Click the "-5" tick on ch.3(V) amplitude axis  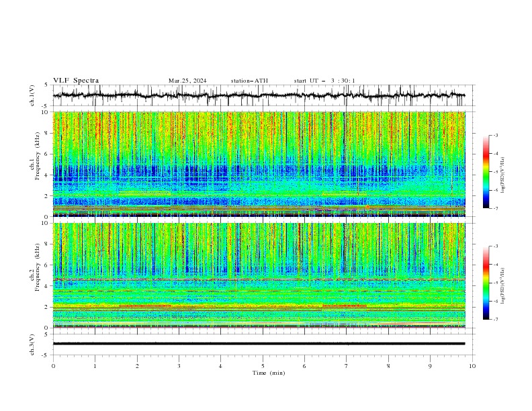(x=46, y=355)
